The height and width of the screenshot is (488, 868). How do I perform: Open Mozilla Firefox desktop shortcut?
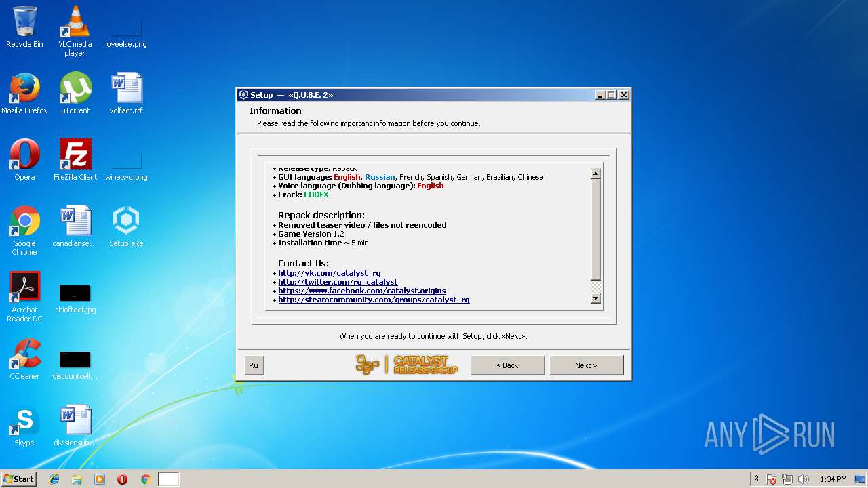click(24, 94)
